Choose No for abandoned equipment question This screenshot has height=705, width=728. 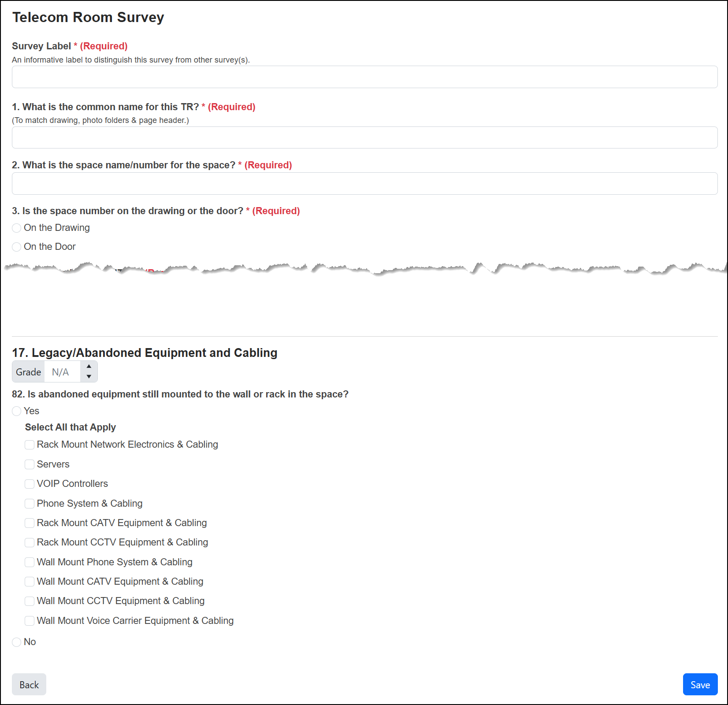tap(17, 642)
